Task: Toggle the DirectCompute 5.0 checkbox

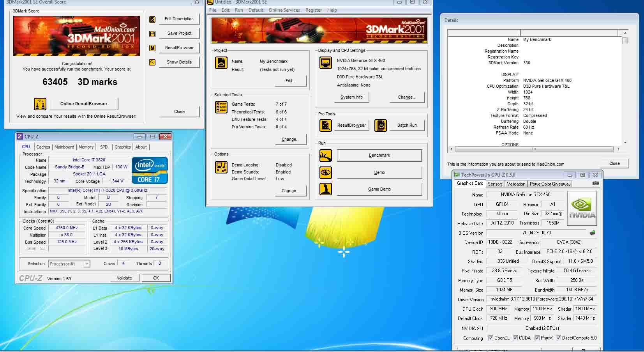Action: tap(558, 338)
